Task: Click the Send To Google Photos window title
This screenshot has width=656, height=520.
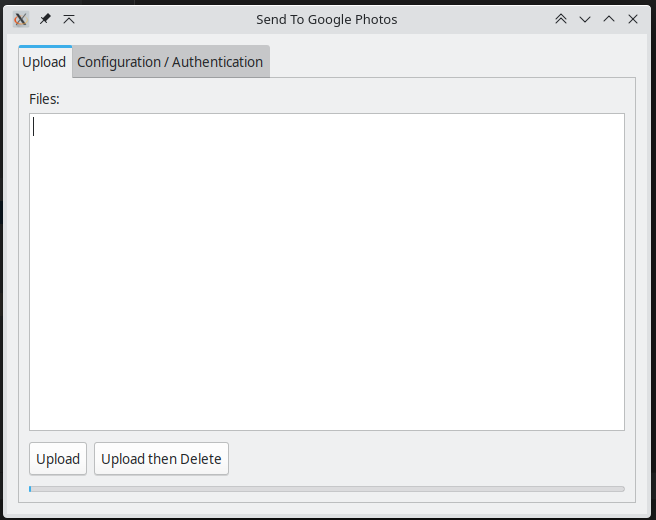Action: click(327, 19)
